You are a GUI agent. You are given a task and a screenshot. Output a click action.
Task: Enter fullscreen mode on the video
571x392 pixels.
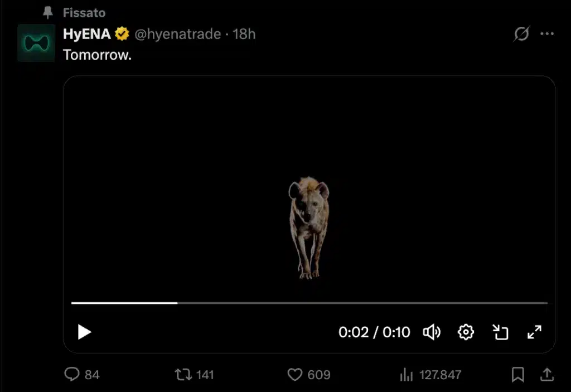click(x=534, y=332)
